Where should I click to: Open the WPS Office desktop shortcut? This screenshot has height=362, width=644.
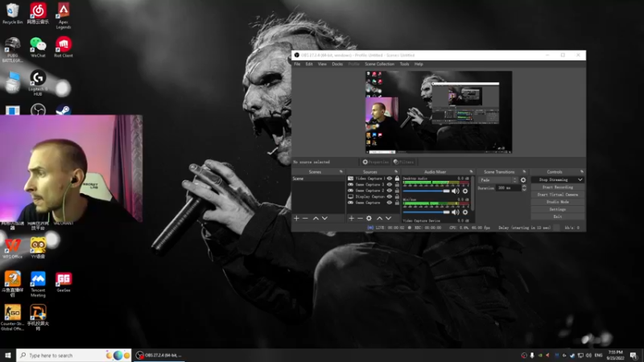click(12, 249)
